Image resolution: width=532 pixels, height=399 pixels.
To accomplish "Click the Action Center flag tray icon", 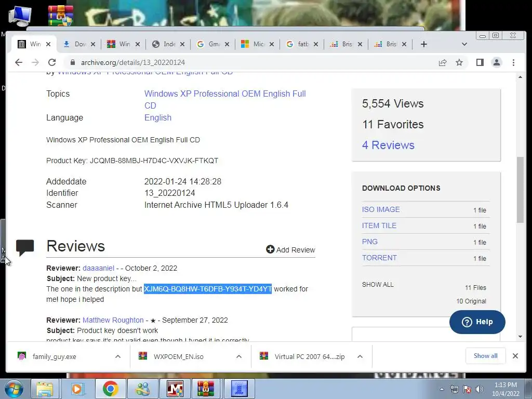I will (x=467, y=389).
